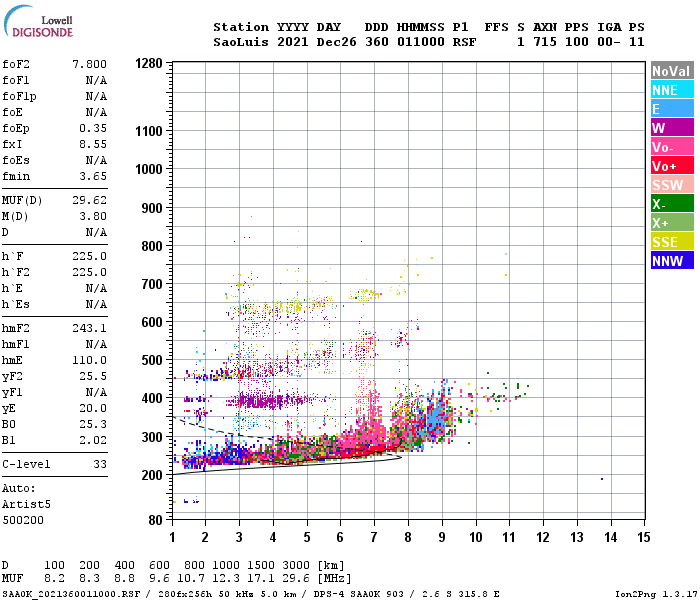Select the W purple legend swatch
The width and height of the screenshot is (700, 600).
click(672, 128)
